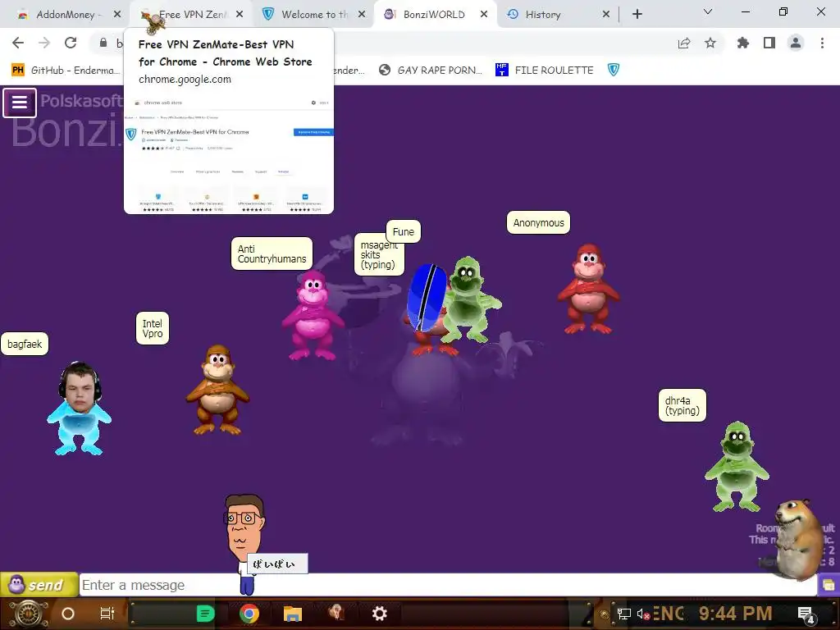Open Chrome three-dot menu

[x=822, y=43]
